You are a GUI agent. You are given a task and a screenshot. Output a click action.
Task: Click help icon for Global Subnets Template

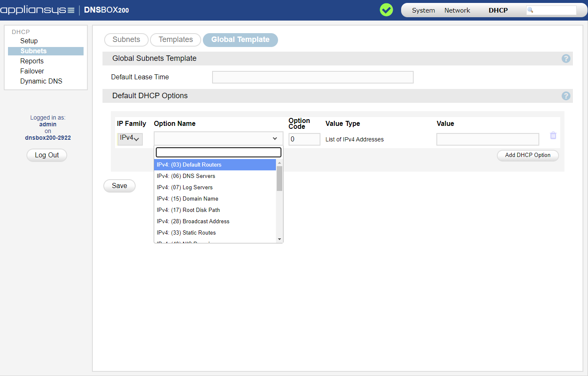coord(566,59)
